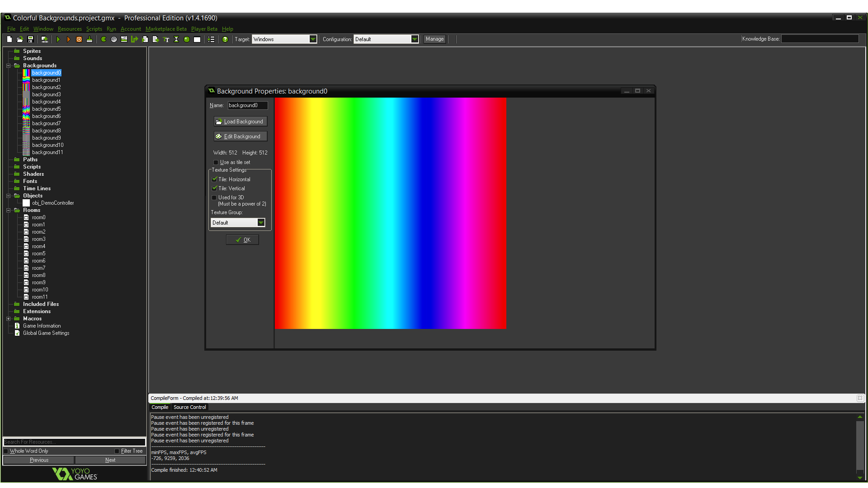Open Global Game Settings from the toolbar

point(211,39)
